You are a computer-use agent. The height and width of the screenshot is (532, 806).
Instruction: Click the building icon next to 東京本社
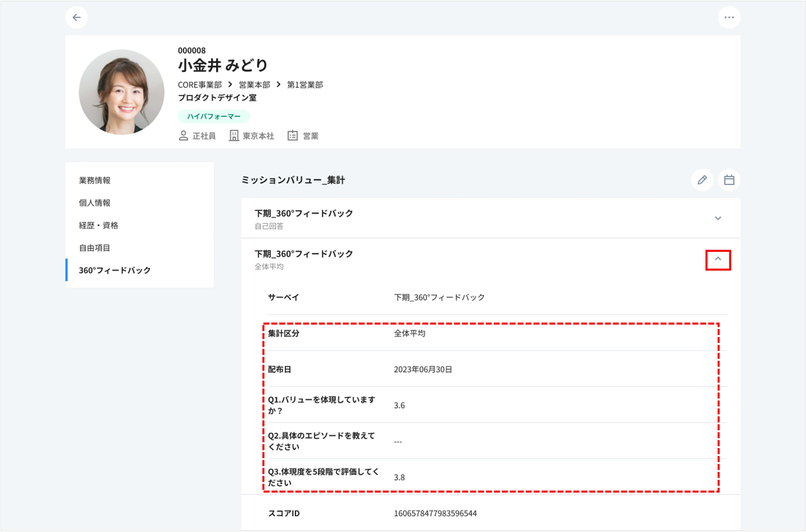tap(234, 135)
